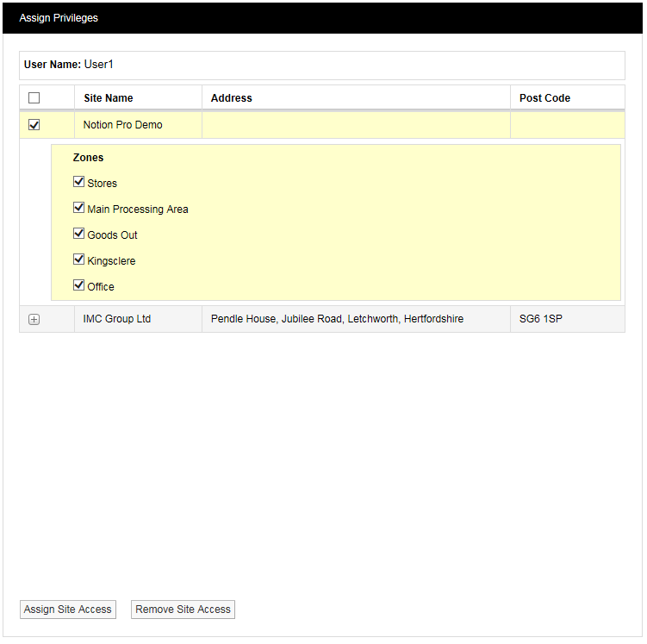The image size is (647, 644).
Task: Select the IMC Group Ltd site name
Action: tap(117, 319)
